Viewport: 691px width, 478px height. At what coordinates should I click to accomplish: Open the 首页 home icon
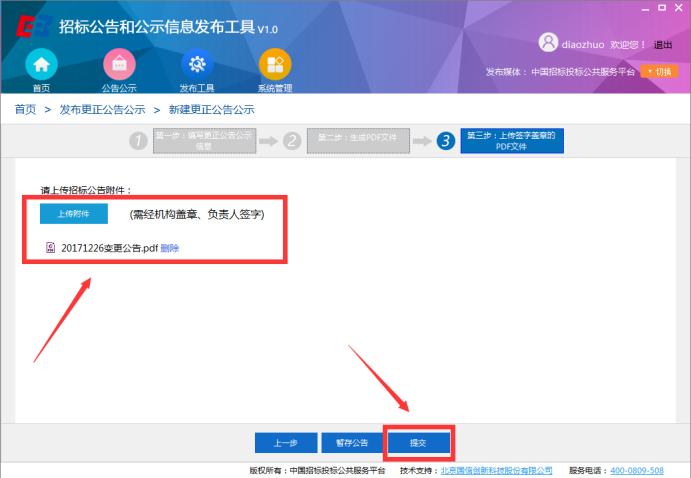click(x=41, y=64)
